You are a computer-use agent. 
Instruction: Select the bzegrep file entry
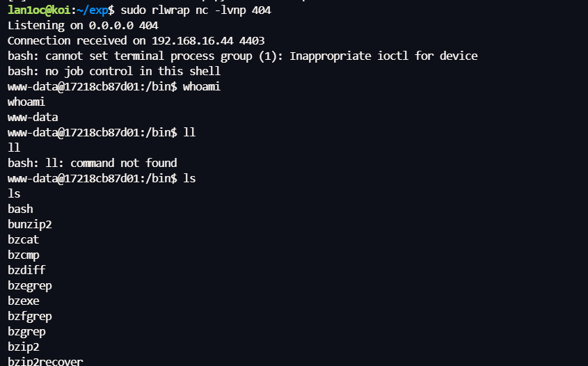[30, 286]
